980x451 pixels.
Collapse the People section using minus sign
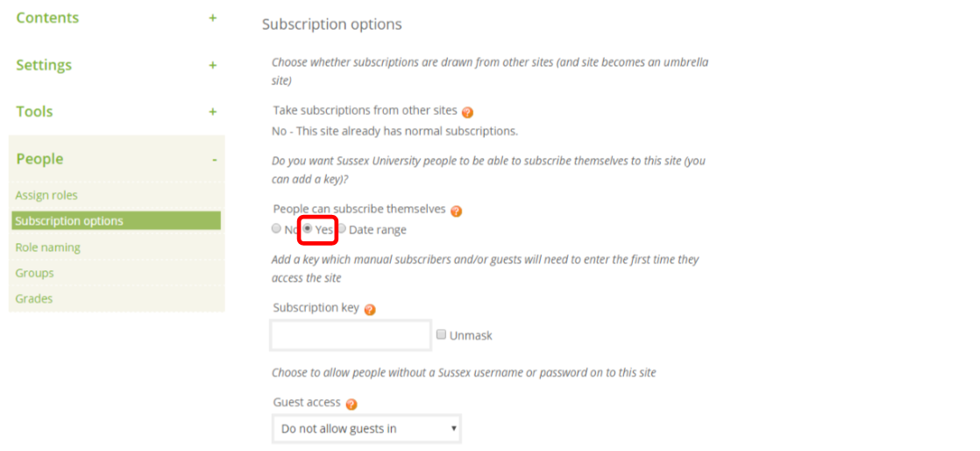(x=215, y=160)
